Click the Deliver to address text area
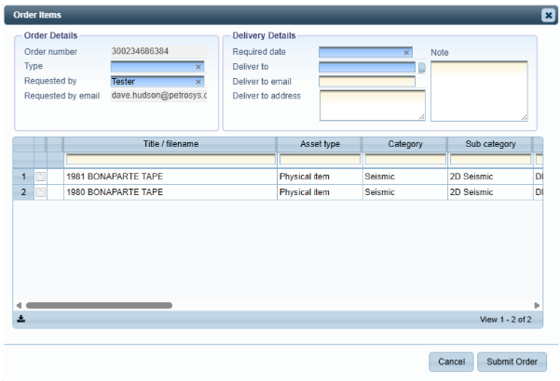The height and width of the screenshot is (381, 560). coord(372,105)
